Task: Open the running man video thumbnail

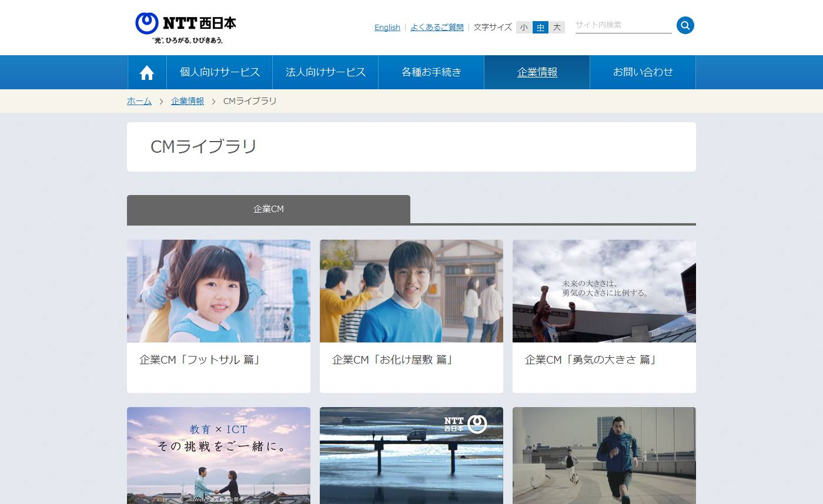Action: click(x=604, y=455)
